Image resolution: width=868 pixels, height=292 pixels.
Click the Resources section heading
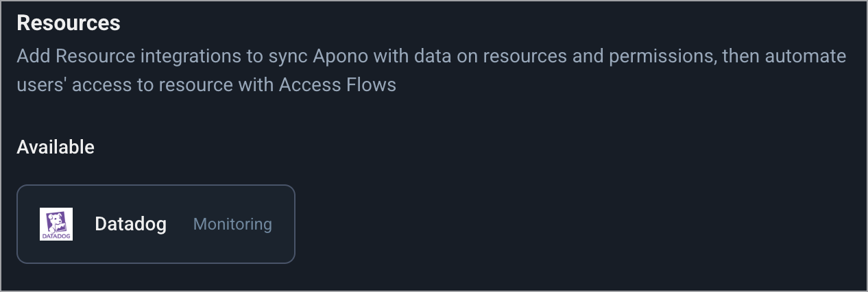click(69, 23)
